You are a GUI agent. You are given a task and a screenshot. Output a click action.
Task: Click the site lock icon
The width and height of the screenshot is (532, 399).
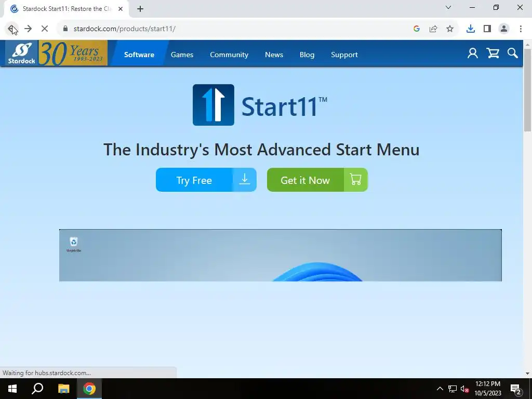pos(65,29)
